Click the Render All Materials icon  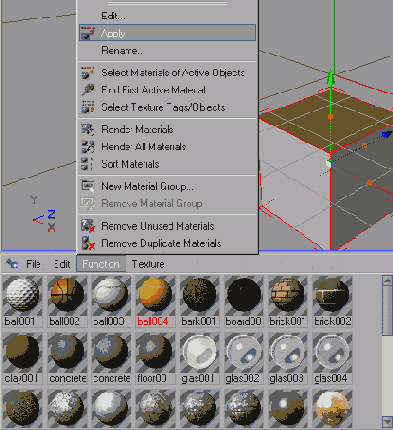click(88, 146)
